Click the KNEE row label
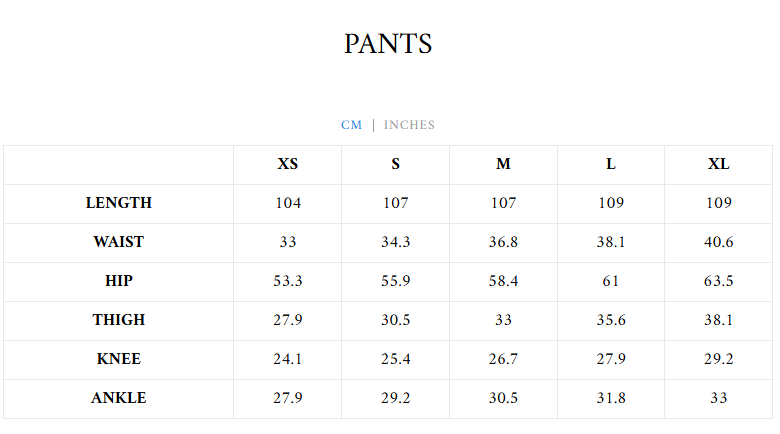Viewport: 780px width, 434px height. 119,359
